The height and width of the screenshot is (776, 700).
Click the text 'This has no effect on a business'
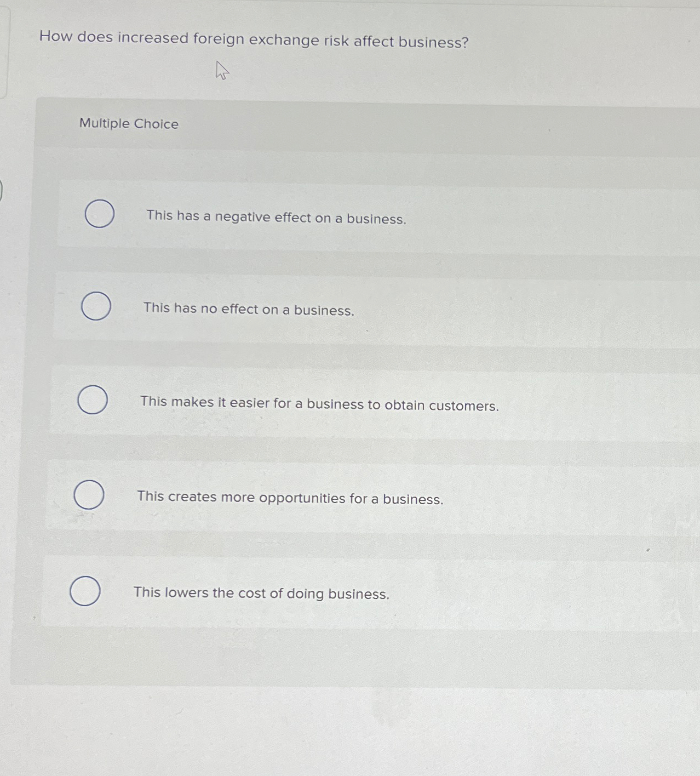pyautogui.click(x=249, y=310)
